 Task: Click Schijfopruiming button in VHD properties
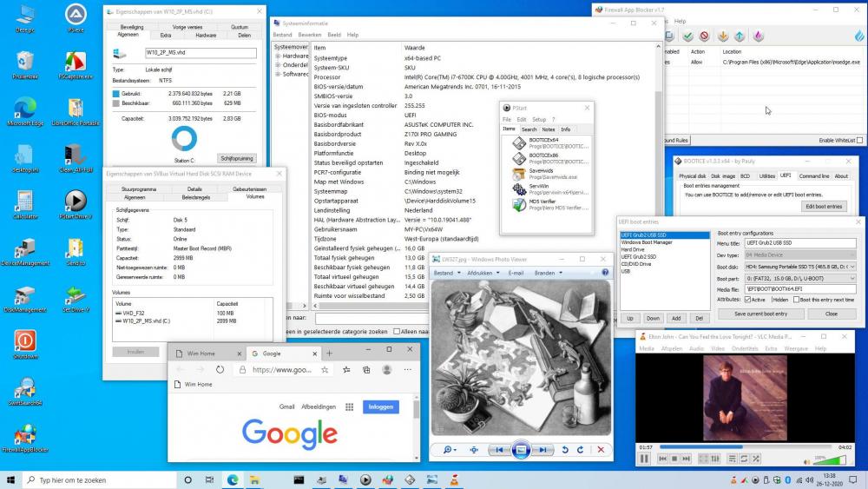pyautogui.click(x=237, y=158)
